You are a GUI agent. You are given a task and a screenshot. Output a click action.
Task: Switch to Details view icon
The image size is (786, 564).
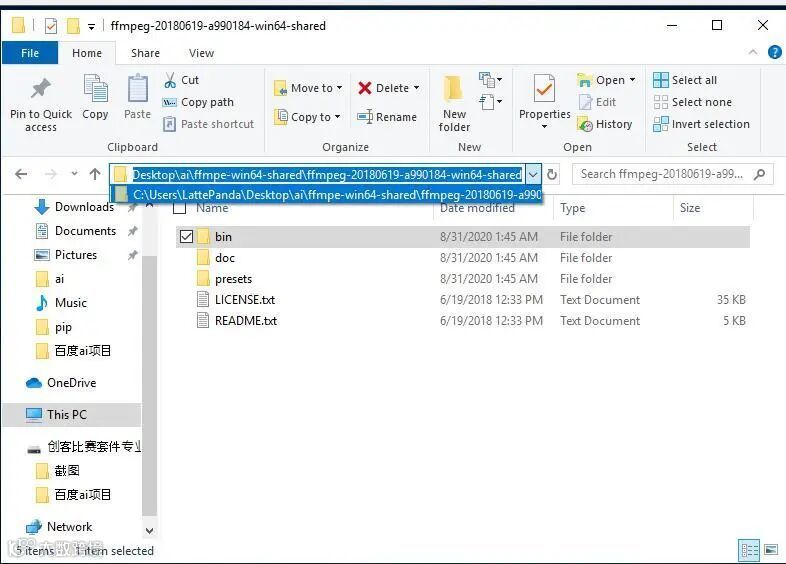point(749,550)
